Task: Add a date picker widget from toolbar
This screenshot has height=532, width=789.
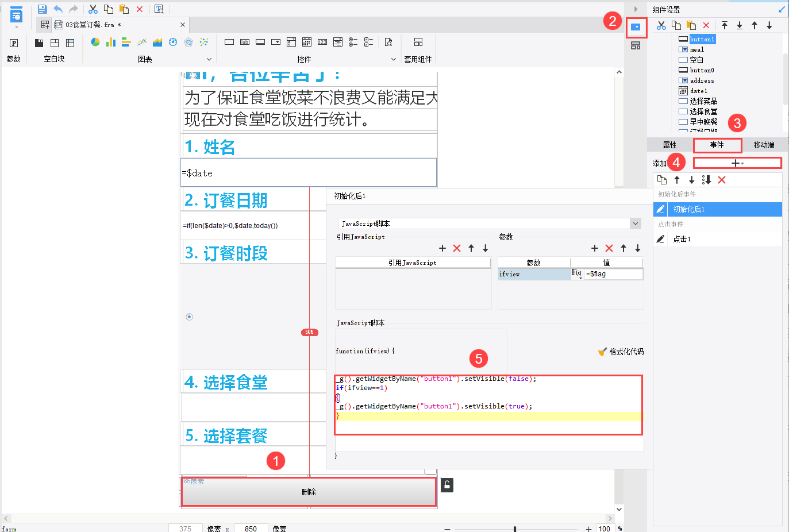Action: pos(307,42)
